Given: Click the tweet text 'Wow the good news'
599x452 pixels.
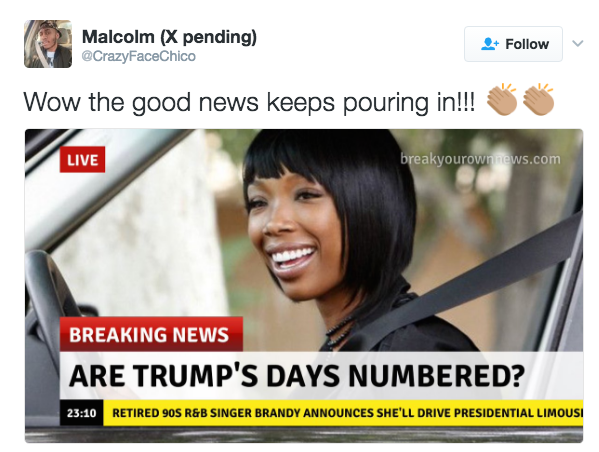Looking at the screenshot, I should (x=141, y=102).
